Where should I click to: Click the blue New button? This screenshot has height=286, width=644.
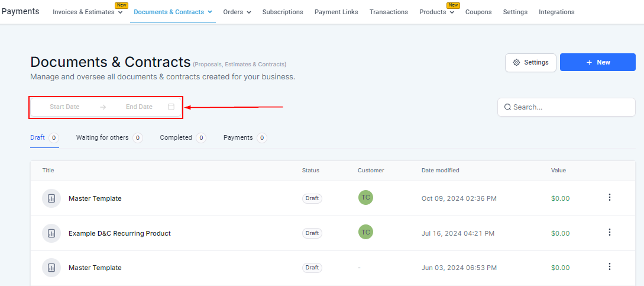(x=597, y=62)
